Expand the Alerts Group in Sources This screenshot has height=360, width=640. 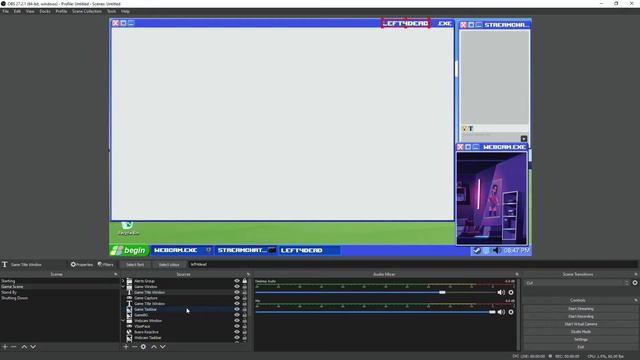(x=123, y=281)
